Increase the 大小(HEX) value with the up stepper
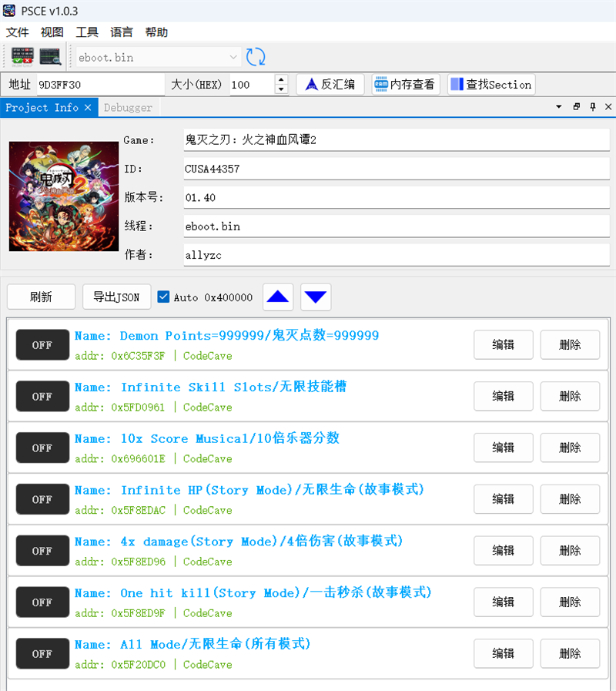This screenshot has height=691, width=616. click(x=282, y=79)
